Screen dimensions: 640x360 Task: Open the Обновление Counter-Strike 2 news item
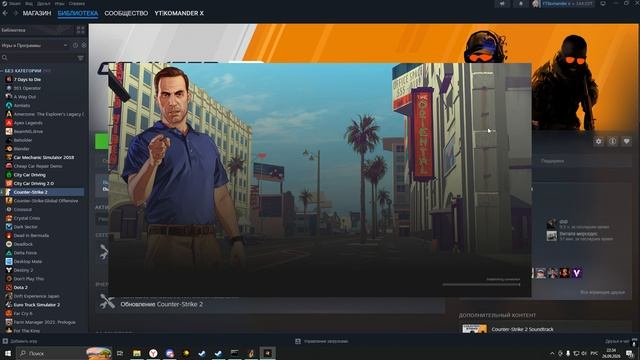pyautogui.click(x=161, y=304)
